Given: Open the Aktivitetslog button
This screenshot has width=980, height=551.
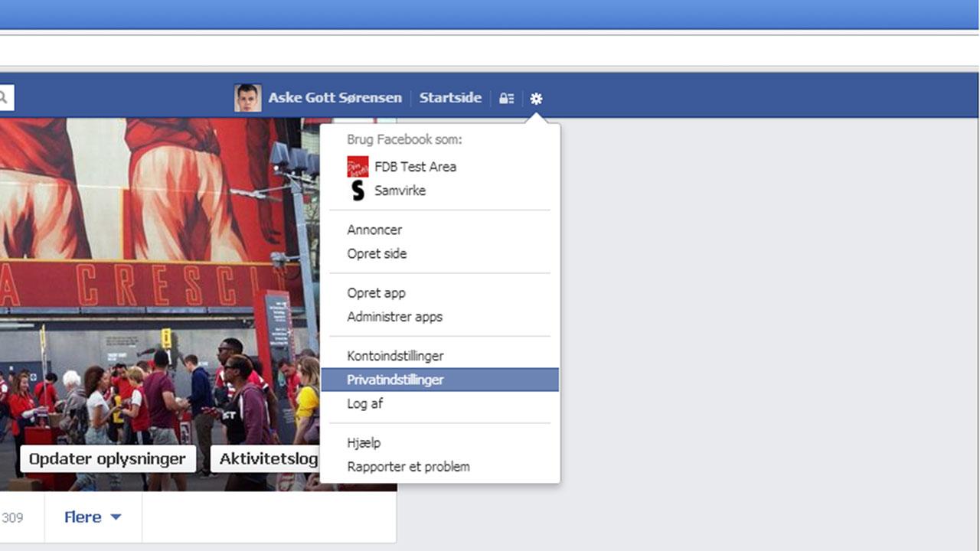Looking at the screenshot, I should 265,459.
